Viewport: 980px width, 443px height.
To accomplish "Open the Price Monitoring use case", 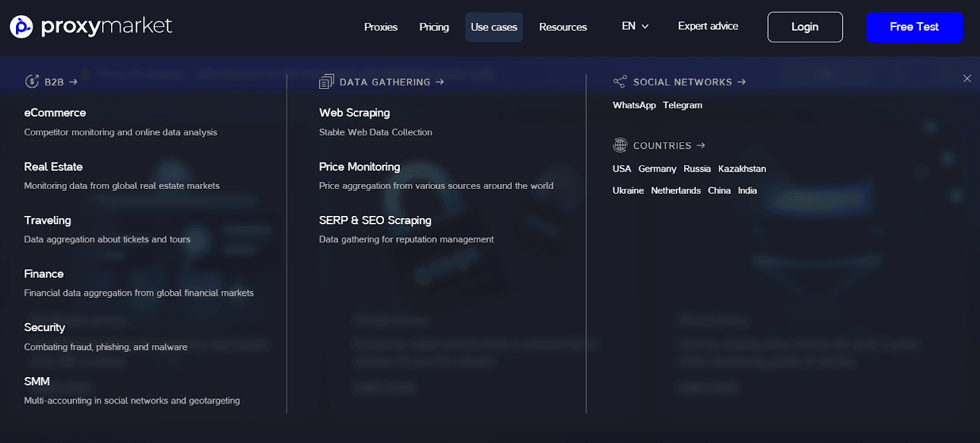I will click(x=360, y=167).
